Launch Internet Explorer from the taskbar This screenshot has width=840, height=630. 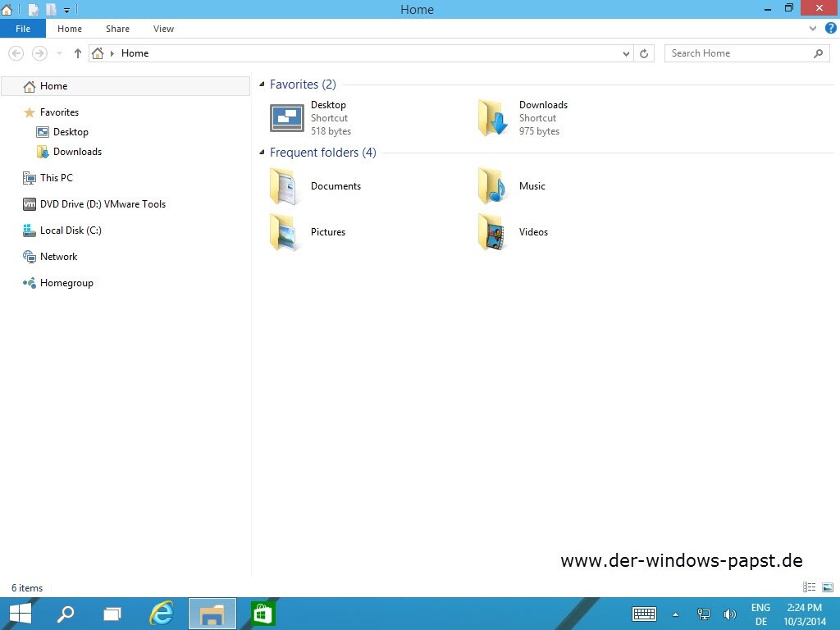(162, 613)
